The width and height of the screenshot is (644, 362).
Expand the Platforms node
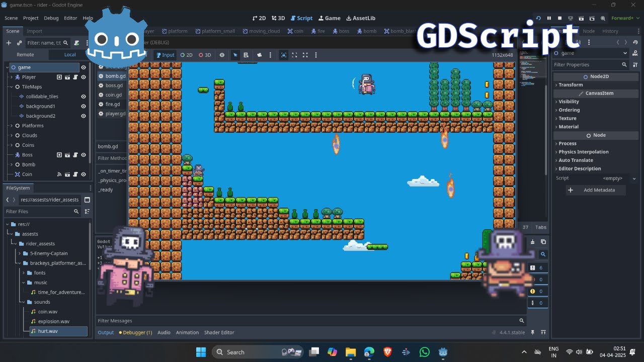click(12, 126)
